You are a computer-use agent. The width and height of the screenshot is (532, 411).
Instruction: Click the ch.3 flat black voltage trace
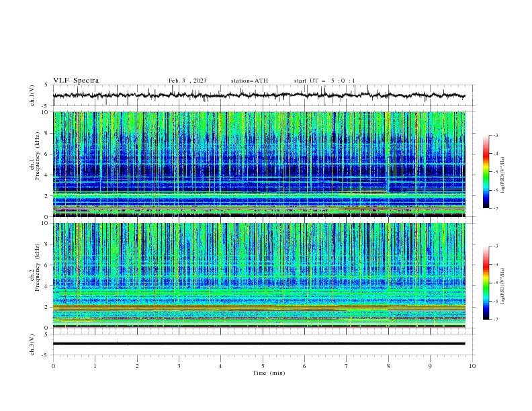259,344
